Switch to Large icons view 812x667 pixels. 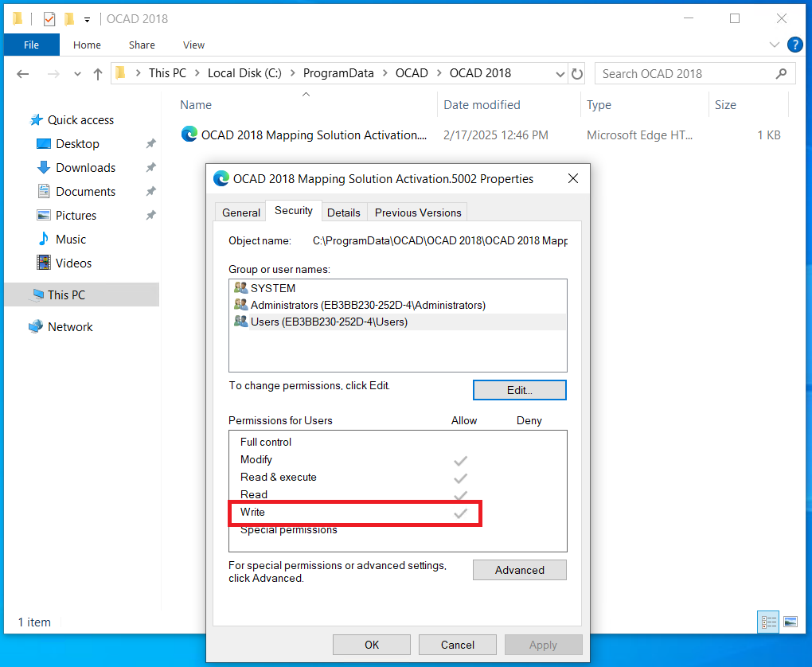(791, 622)
